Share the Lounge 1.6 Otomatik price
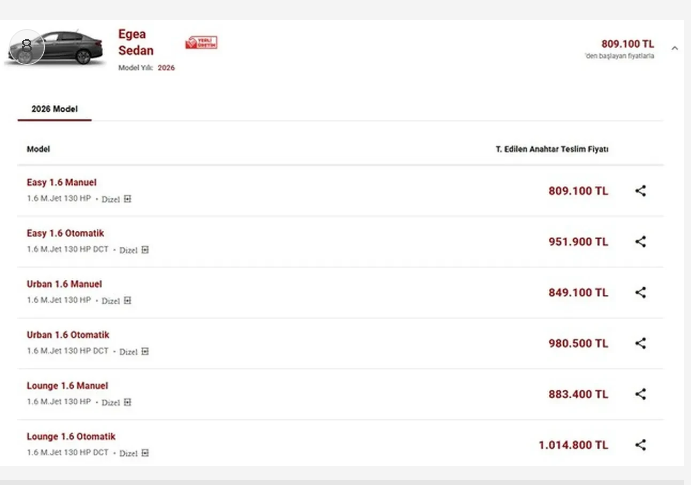Viewport: 691px width, 485px height. click(641, 445)
